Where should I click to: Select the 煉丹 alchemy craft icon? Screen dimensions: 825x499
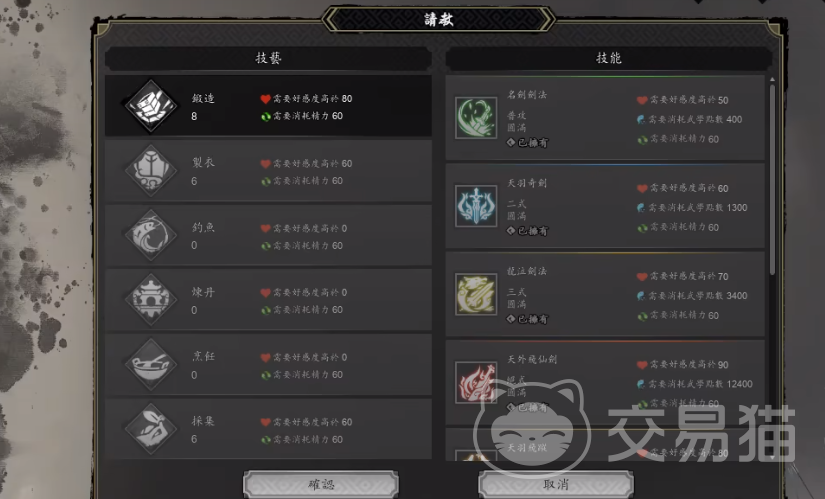(151, 300)
